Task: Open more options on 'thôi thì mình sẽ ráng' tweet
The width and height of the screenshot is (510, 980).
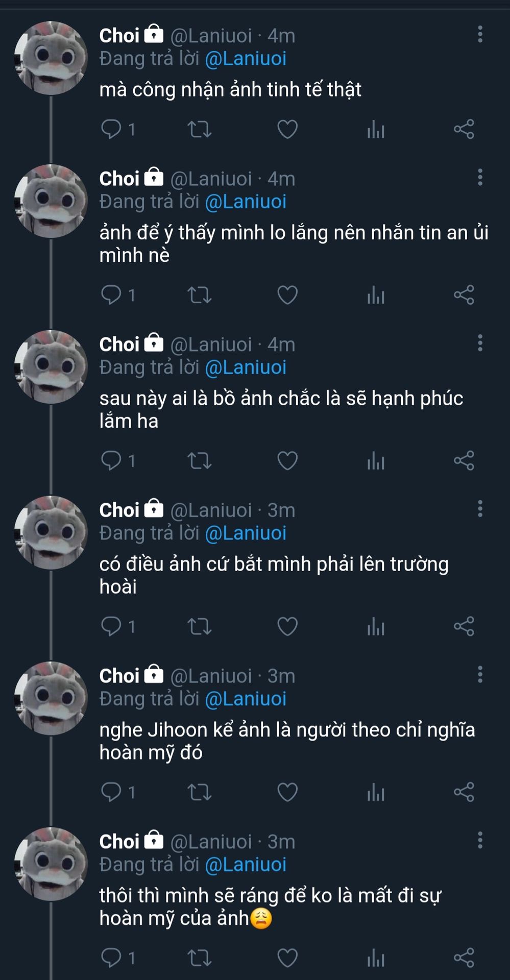Action: point(480,840)
